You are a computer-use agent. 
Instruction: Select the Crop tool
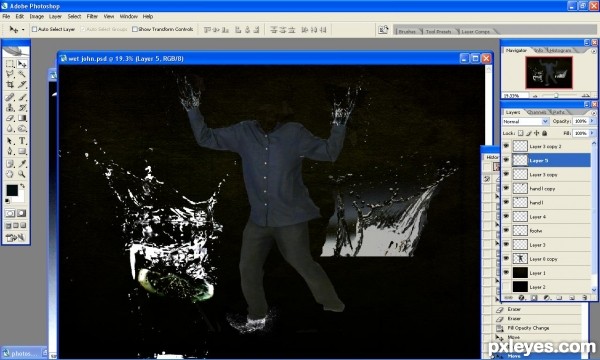pos(10,84)
